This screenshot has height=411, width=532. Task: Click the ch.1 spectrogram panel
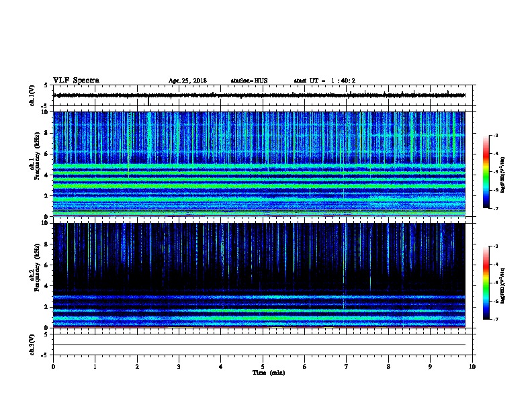[259, 164]
